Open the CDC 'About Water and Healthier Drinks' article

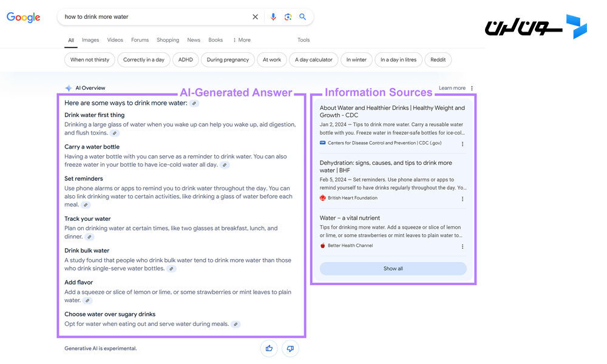tap(392, 112)
